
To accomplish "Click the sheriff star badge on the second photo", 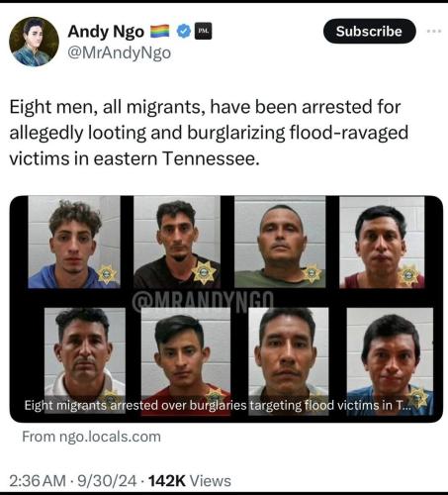I will coord(204,273).
